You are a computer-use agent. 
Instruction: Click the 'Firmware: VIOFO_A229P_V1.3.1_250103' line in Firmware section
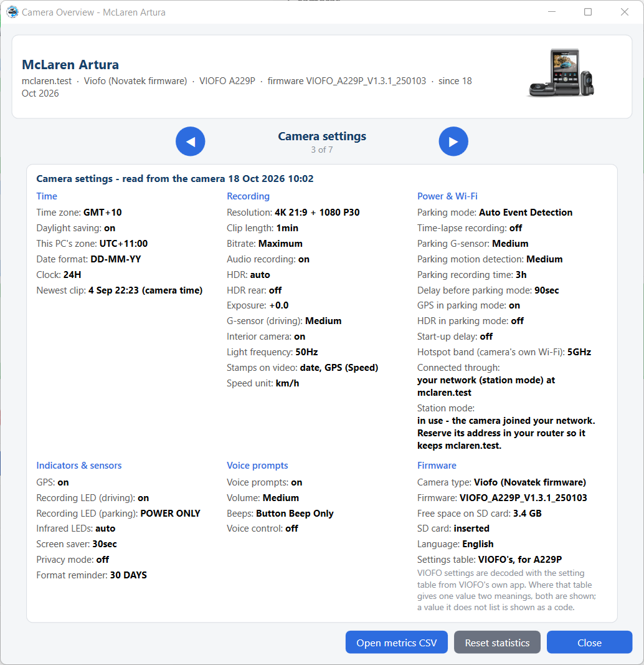point(502,497)
